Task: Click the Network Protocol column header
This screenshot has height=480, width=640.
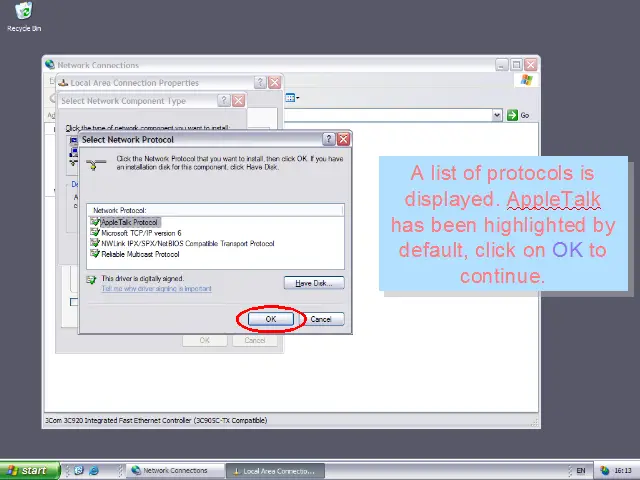Action: pos(216,210)
